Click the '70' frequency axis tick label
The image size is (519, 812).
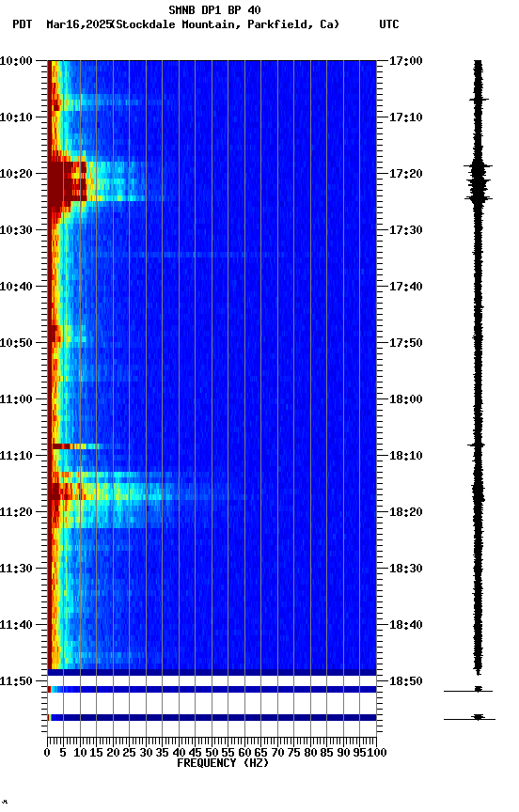coord(277,754)
